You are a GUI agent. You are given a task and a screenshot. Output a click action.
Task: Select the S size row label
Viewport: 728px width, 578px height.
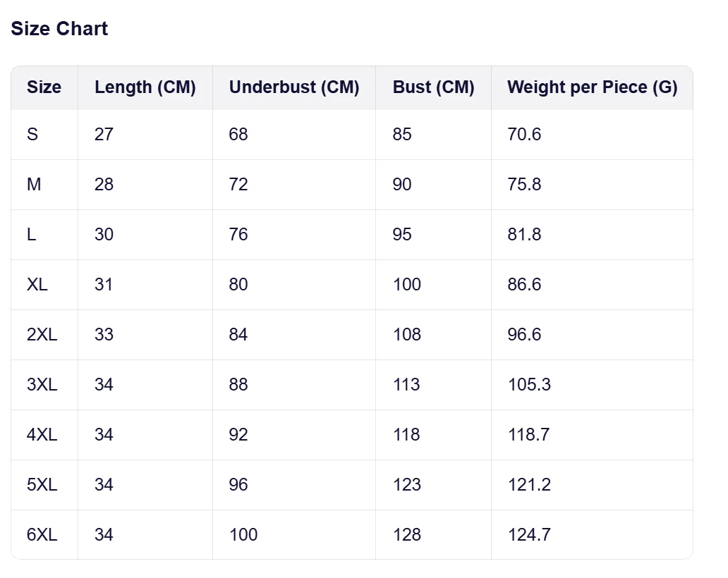32,135
